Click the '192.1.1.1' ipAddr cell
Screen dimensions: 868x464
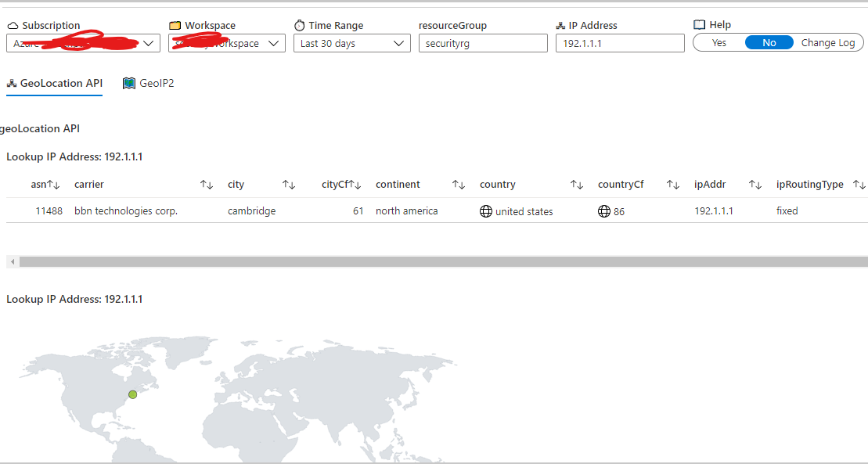[714, 211]
